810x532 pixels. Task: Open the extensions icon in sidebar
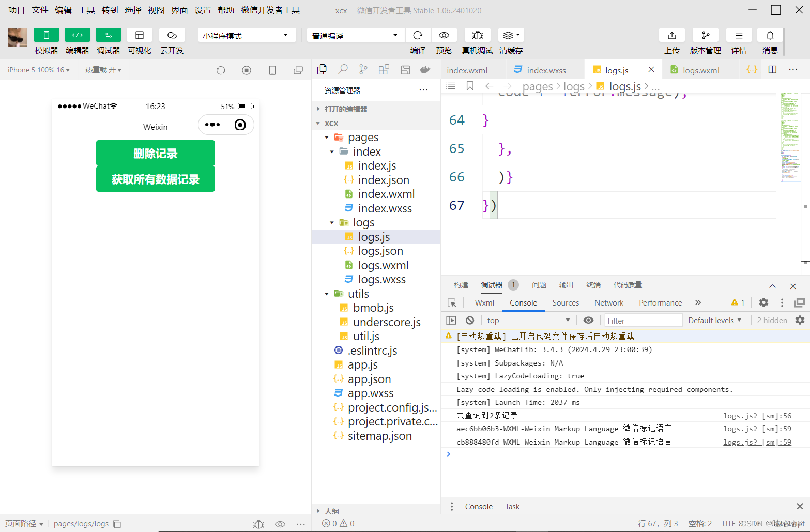[384, 69]
